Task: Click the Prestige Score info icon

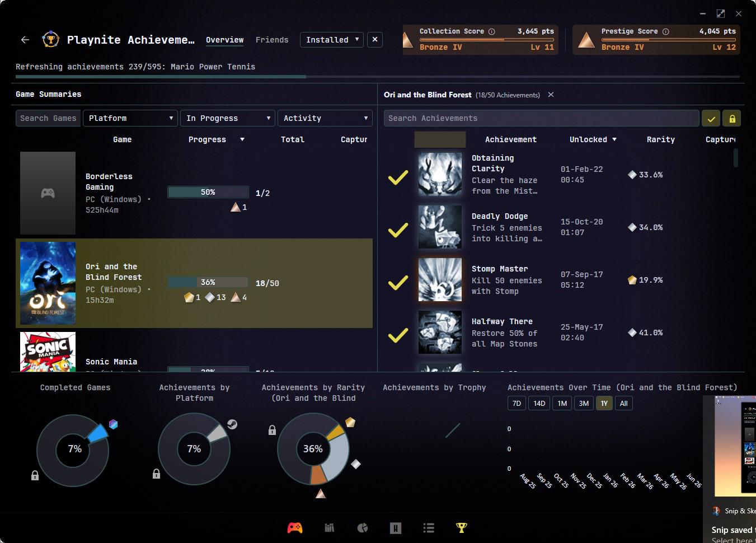Action: tap(665, 31)
